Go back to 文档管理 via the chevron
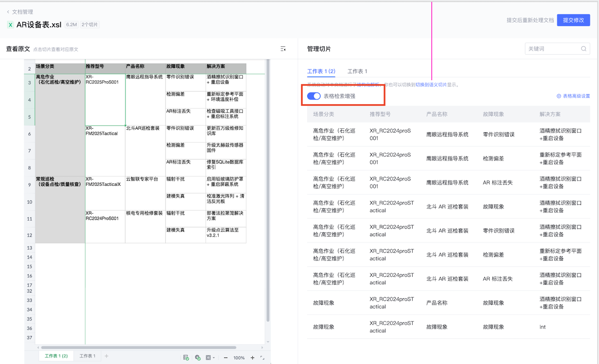The height and width of the screenshot is (364, 599). tap(8, 12)
